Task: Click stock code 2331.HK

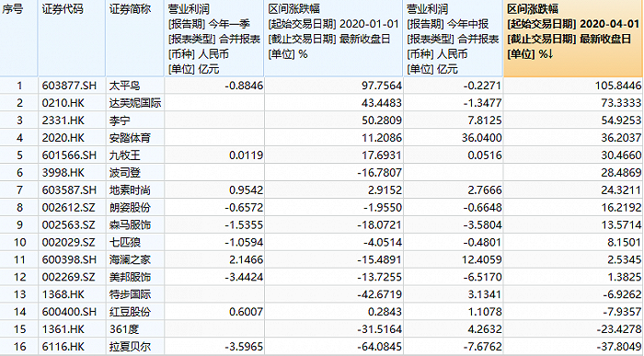Action: 63,121
